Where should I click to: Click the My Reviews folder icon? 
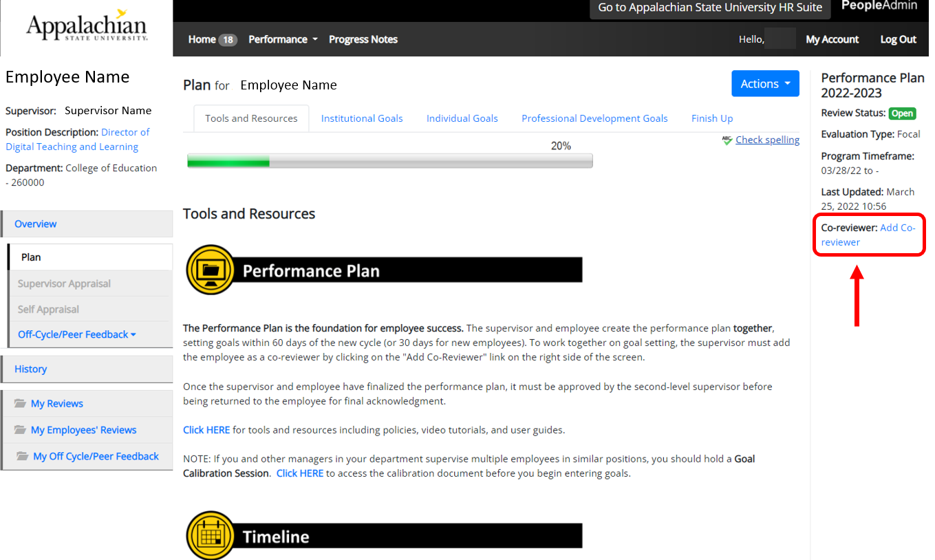(x=21, y=404)
